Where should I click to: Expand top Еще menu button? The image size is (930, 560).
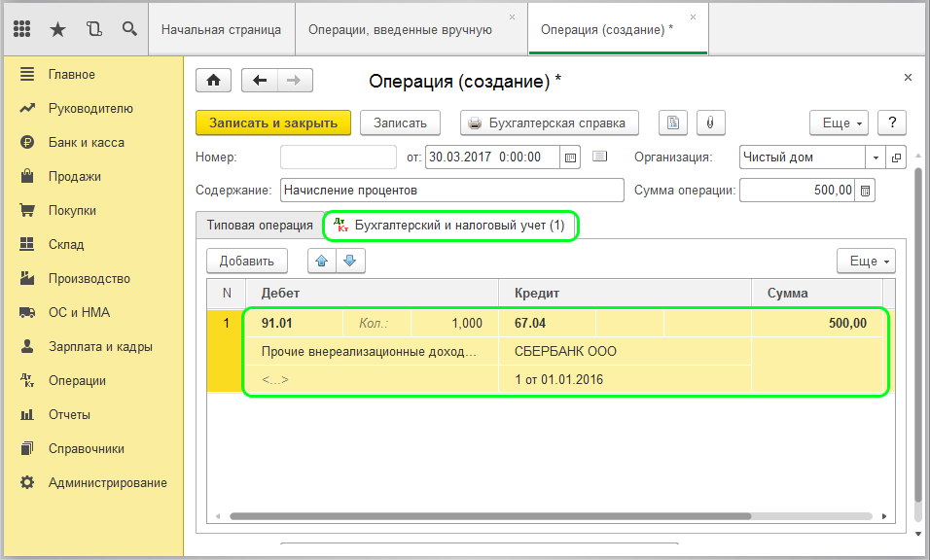click(x=839, y=122)
